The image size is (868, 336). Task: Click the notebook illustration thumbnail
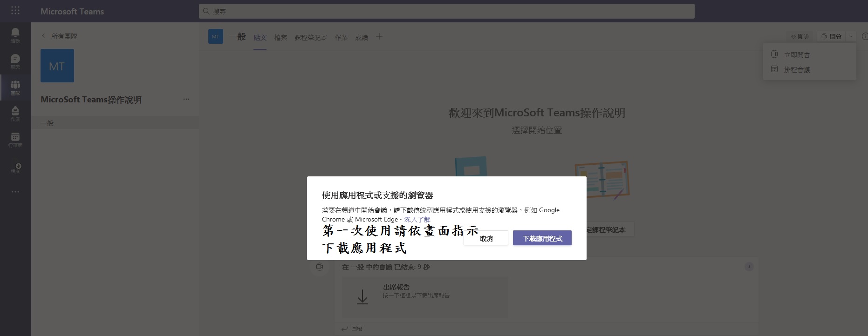pos(602,181)
